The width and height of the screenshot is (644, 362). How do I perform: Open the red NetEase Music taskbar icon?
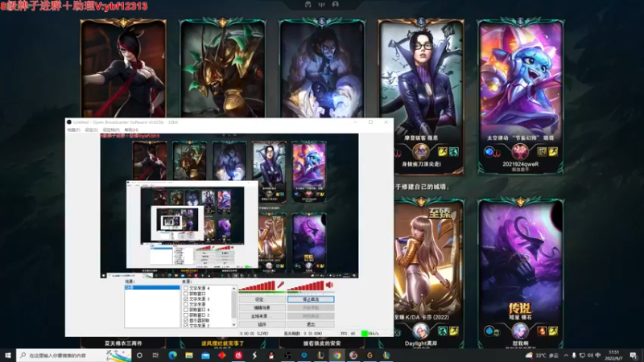click(238, 356)
